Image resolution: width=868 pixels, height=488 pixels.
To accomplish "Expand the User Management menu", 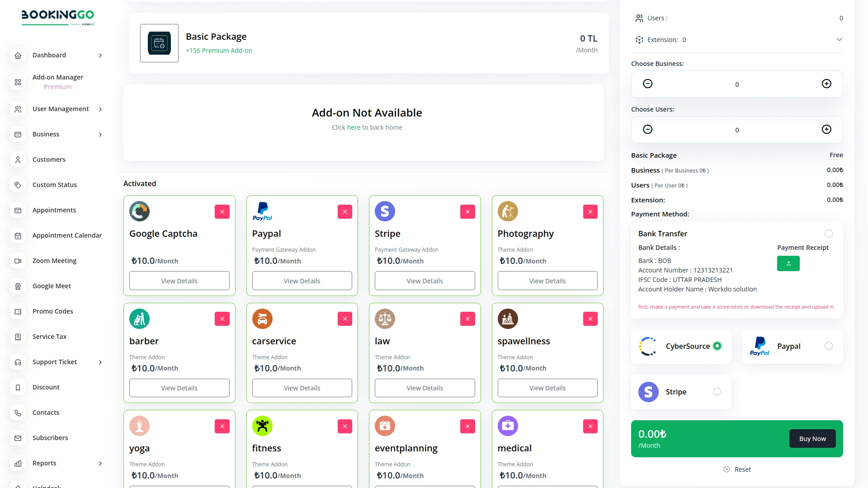I will point(100,109).
